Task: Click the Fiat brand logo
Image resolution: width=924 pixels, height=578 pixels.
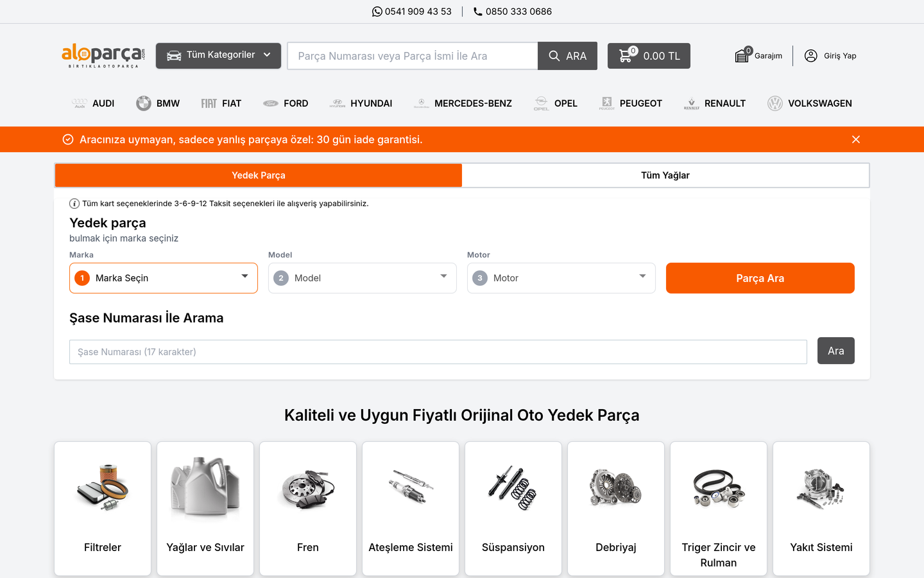Action: (x=209, y=103)
